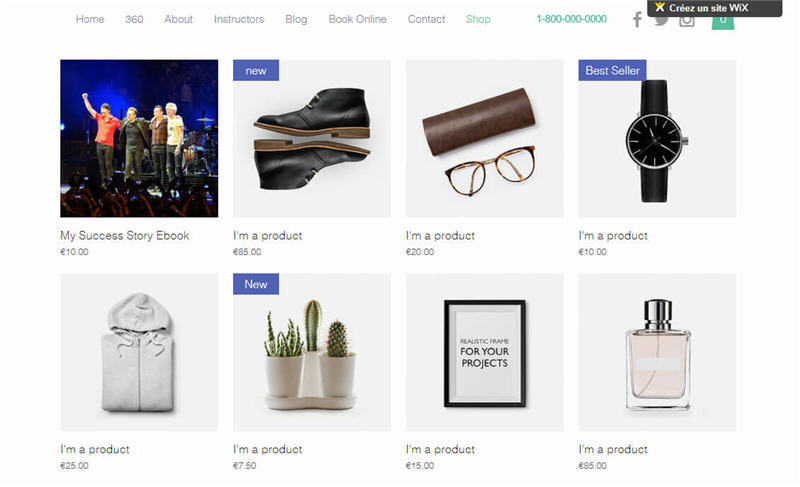Open the Best Seller watch product
Screen dimensions: 800x487
click(657, 138)
